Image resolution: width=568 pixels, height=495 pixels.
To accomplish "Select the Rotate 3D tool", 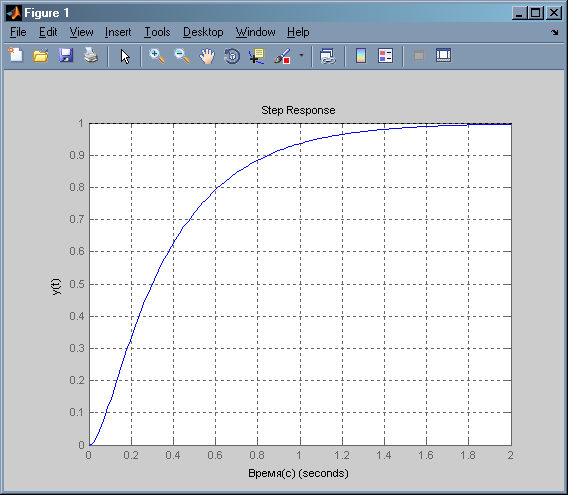I will click(x=232, y=56).
